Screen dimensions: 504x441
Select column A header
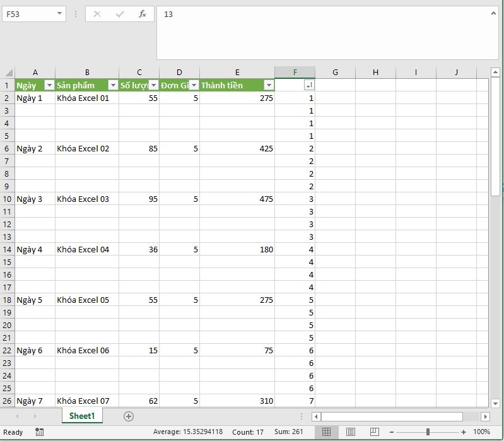tap(35, 73)
